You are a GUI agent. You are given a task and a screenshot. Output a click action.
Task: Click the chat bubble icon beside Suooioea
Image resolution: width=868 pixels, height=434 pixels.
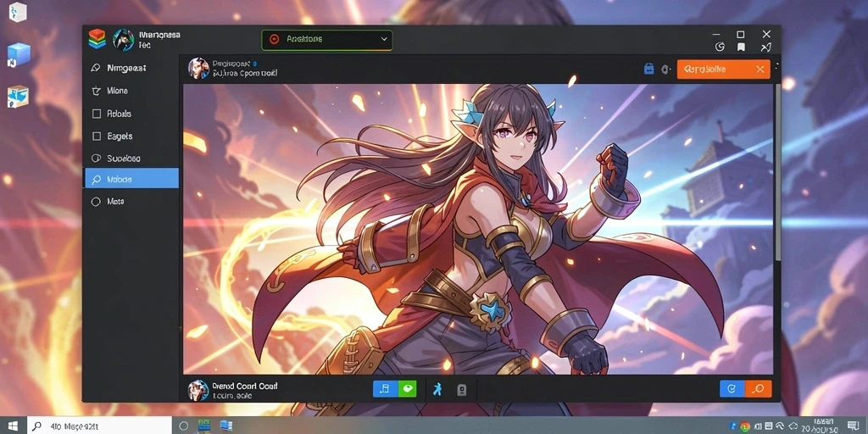[x=96, y=159]
